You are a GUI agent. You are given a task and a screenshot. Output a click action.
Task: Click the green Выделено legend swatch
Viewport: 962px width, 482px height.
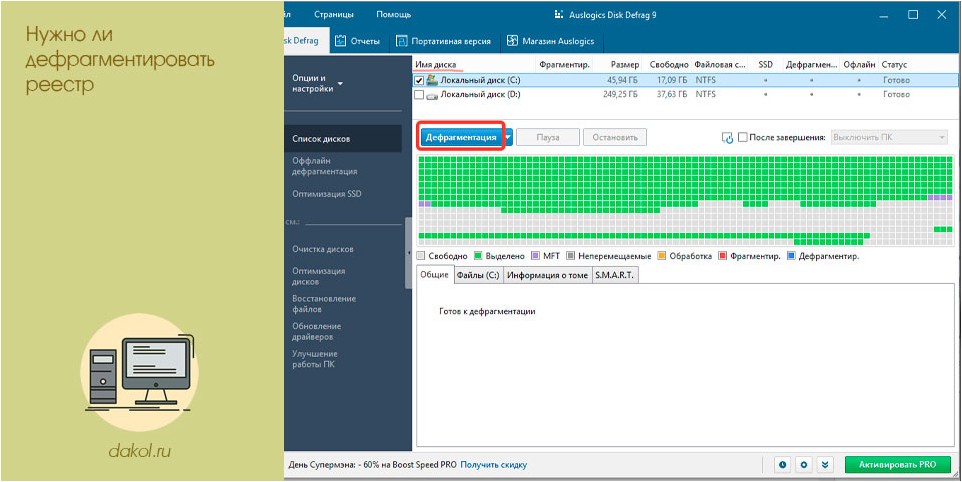coord(478,256)
